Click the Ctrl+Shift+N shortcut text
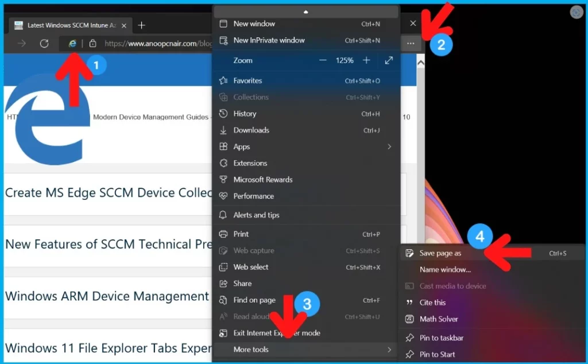The height and width of the screenshot is (364, 588). click(x=362, y=41)
